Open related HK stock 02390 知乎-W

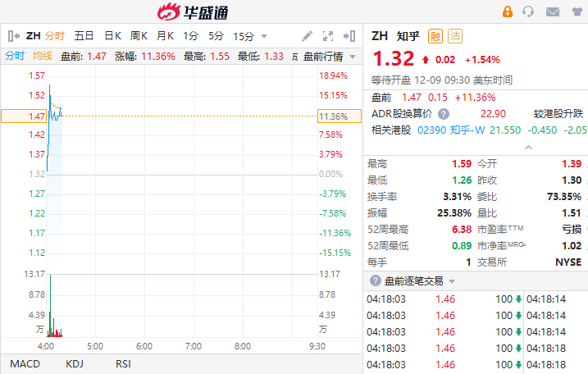[451, 130]
